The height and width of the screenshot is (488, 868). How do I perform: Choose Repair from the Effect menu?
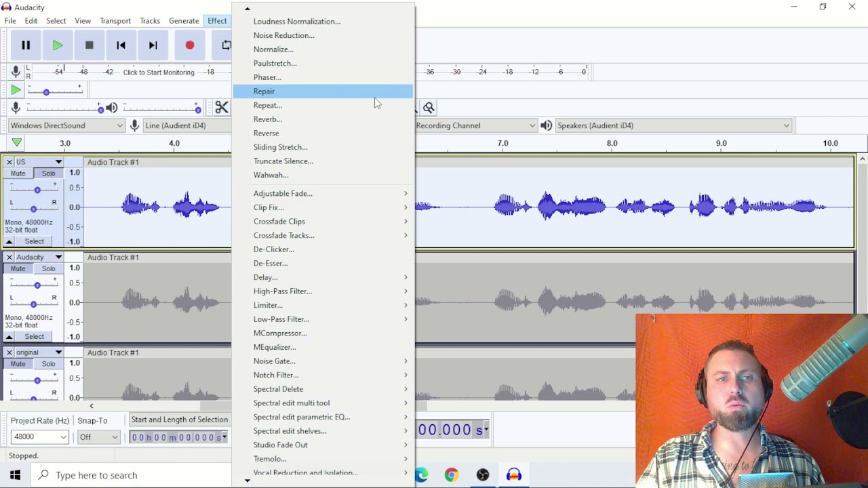click(323, 91)
